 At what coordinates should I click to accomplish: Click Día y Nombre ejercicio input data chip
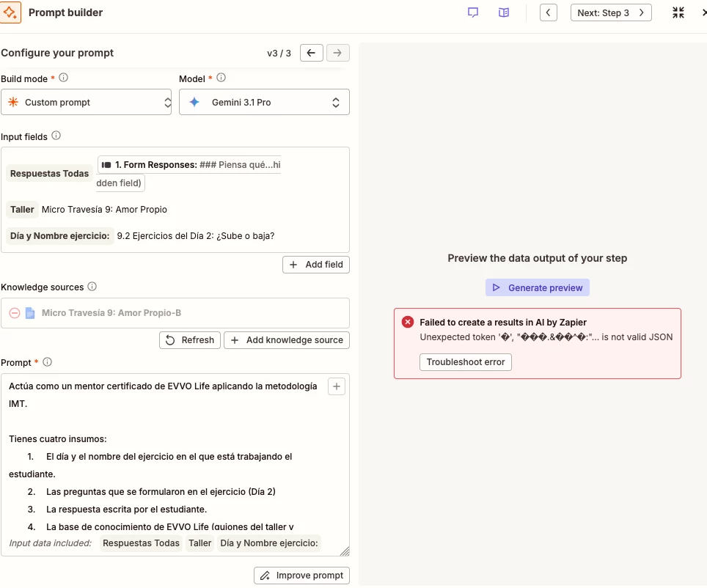tap(269, 543)
